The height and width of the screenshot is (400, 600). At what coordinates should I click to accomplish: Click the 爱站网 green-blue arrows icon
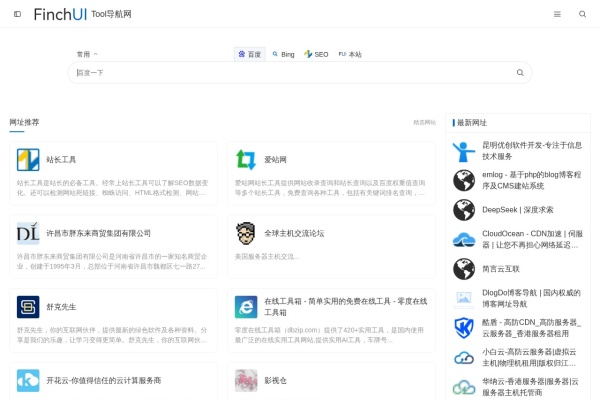[246, 160]
